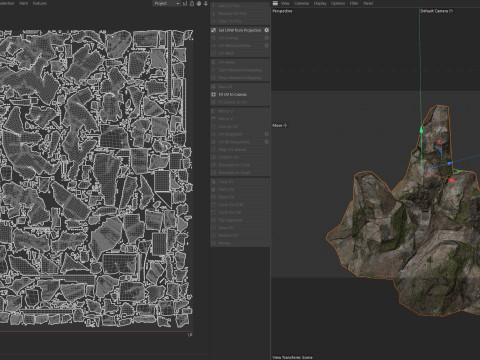Viewport: 480px width, 360px height.
Task: Open settings gear next to UV Weld and Relax
Action: (266, 46)
